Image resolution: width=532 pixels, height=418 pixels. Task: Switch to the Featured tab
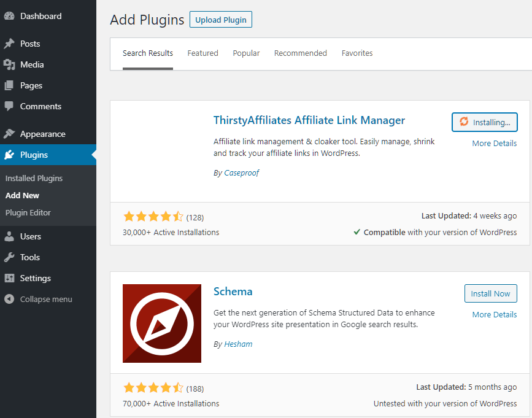click(202, 53)
